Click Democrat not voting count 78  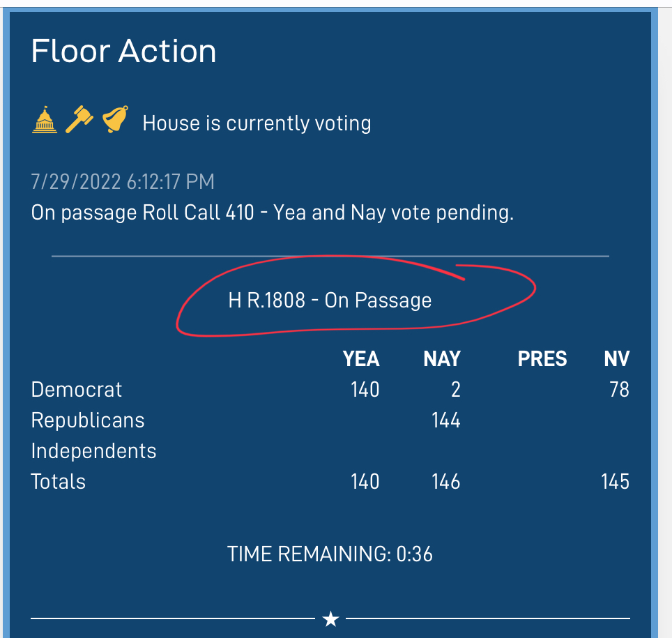619,390
